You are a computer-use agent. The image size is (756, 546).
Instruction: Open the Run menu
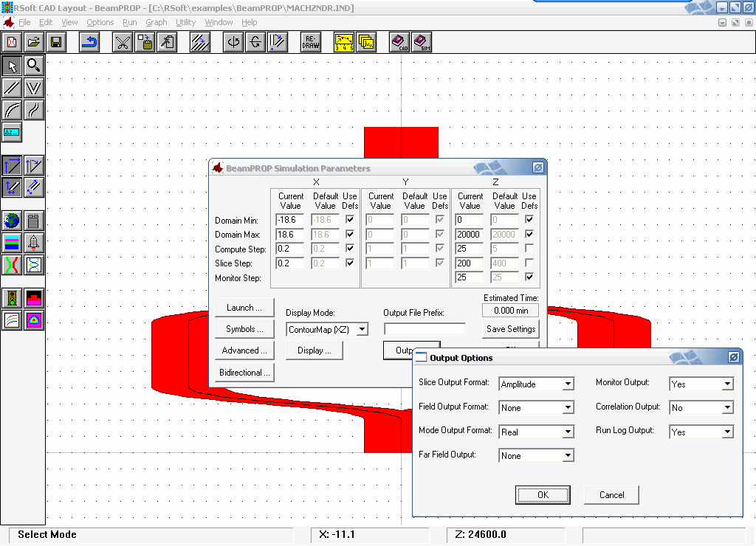pos(130,22)
